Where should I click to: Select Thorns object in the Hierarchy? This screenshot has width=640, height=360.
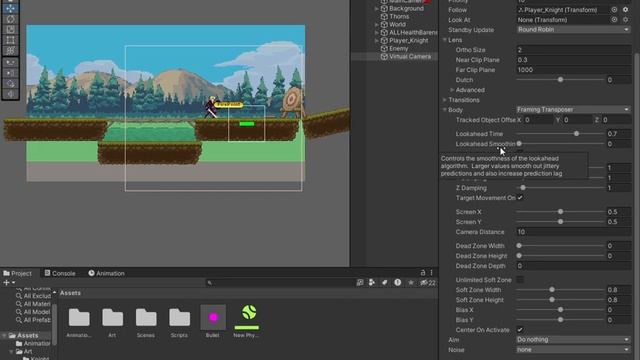(x=399, y=16)
